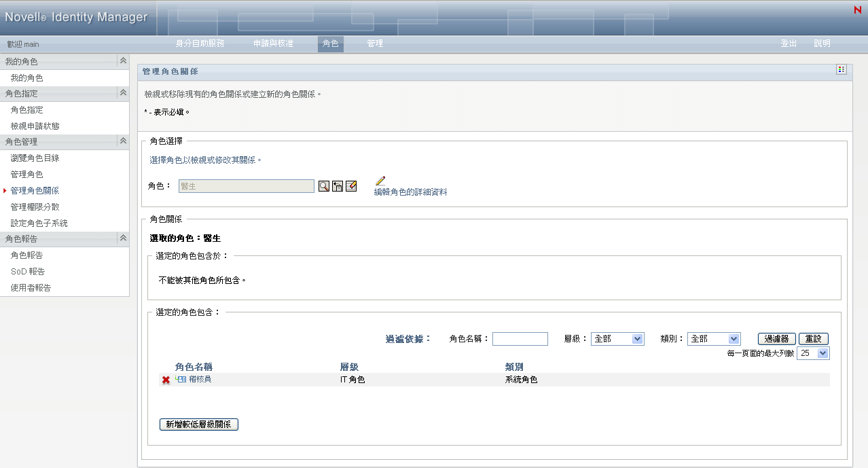Click the pencil icon above 編輯角色的詳細資料
This screenshot has width=868, height=468.
(380, 181)
